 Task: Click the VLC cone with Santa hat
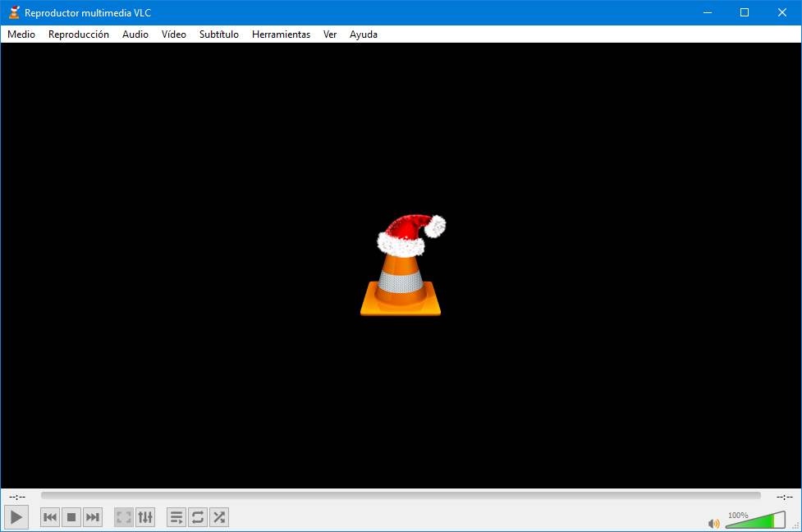pyautogui.click(x=401, y=264)
